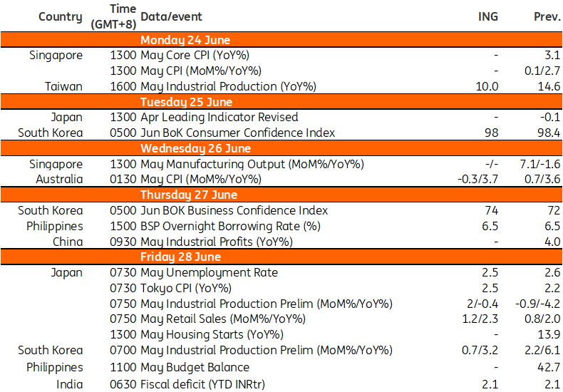This screenshot has height=392, width=563.
Task: Click the 2.2/6.1 previous value
Action: point(542,350)
